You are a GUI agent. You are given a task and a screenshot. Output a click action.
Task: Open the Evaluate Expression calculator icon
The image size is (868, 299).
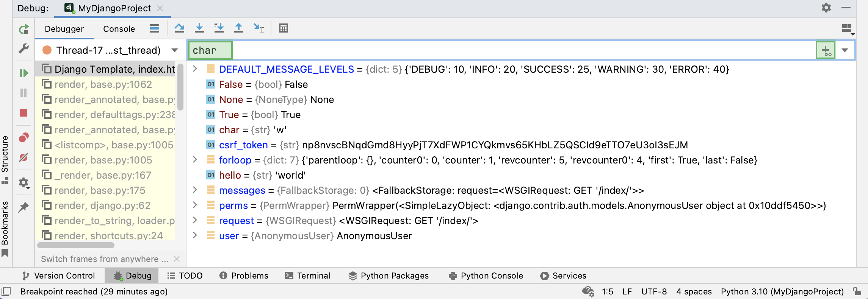[283, 28]
